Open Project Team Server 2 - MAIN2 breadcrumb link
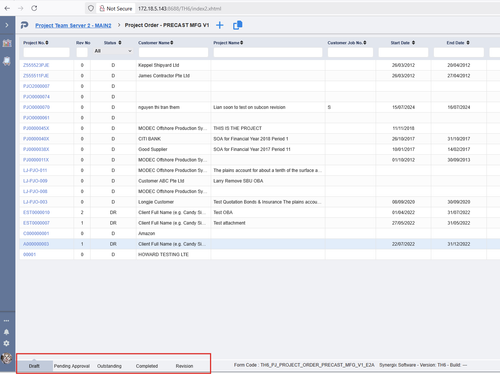The height and width of the screenshot is (374, 500). tap(73, 25)
